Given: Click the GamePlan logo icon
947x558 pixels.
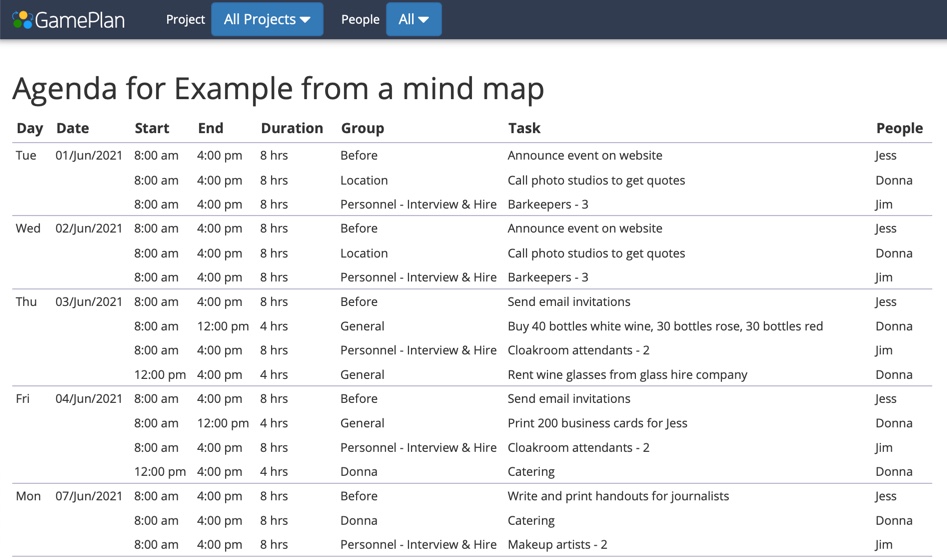Looking at the screenshot, I should (x=22, y=19).
